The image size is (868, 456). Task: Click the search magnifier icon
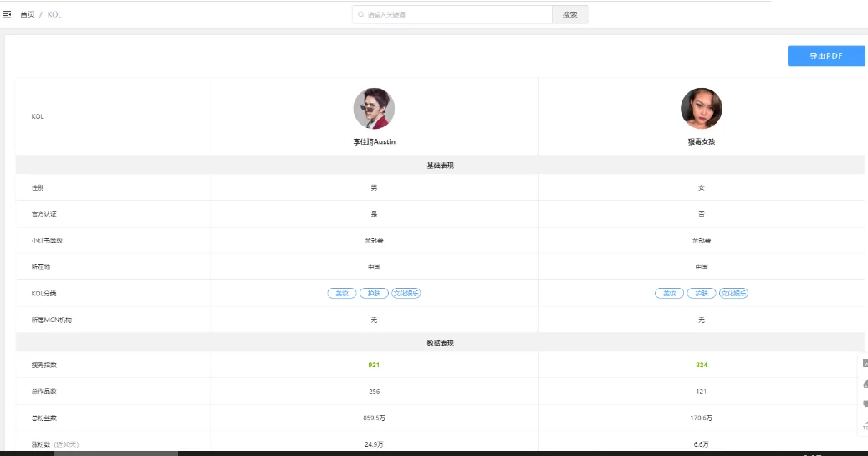(360, 14)
